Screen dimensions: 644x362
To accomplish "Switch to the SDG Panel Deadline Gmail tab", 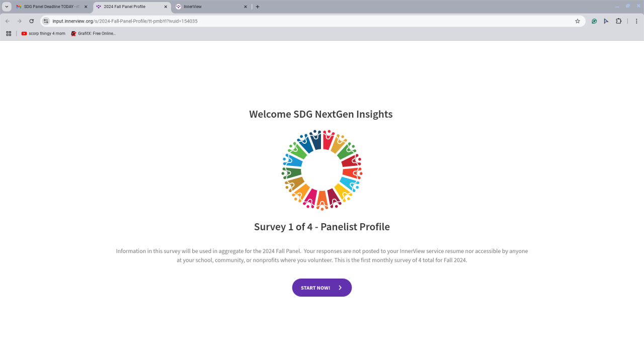I will click(49, 7).
